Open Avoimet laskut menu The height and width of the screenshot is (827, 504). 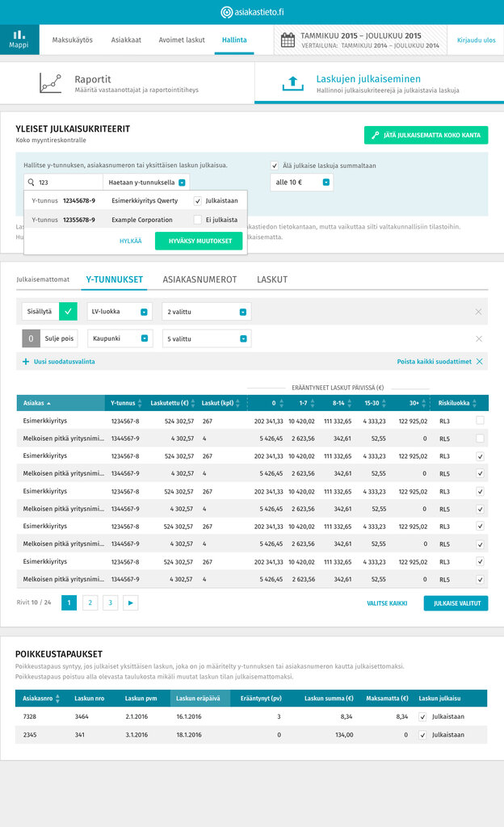click(x=182, y=40)
